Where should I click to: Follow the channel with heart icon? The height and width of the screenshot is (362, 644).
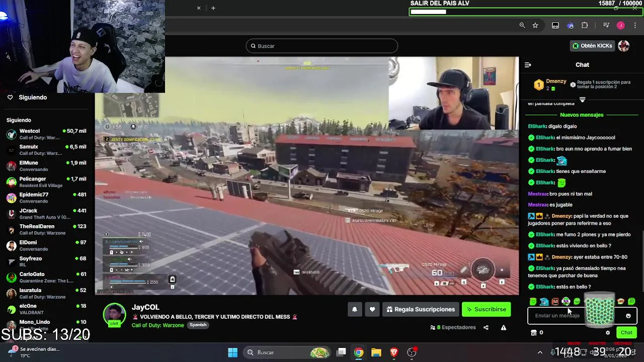[372, 309]
